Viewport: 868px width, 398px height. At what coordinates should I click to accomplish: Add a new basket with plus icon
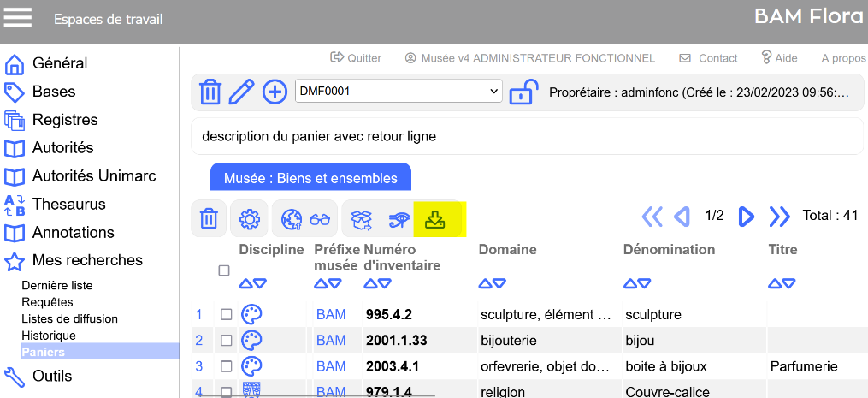(275, 92)
